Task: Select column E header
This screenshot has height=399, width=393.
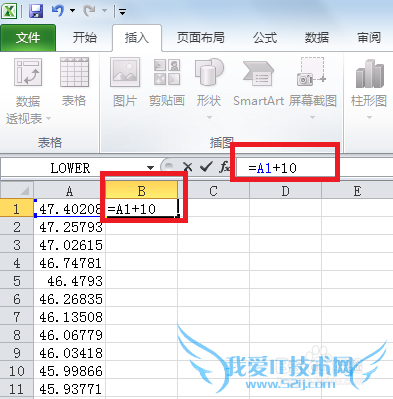Action: (x=357, y=191)
